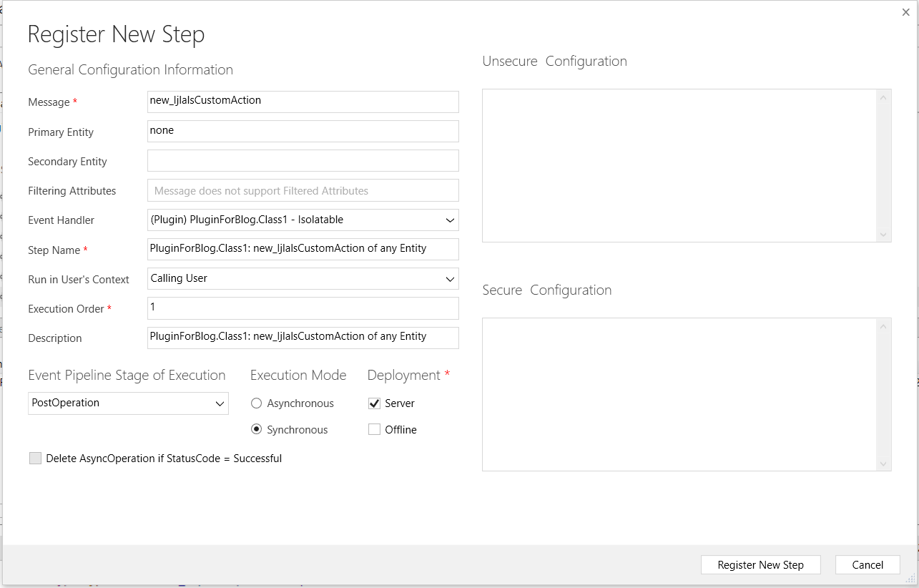Screen dimensions: 919x588
Task: Close the Register New Step dialog
Action: [x=905, y=12]
